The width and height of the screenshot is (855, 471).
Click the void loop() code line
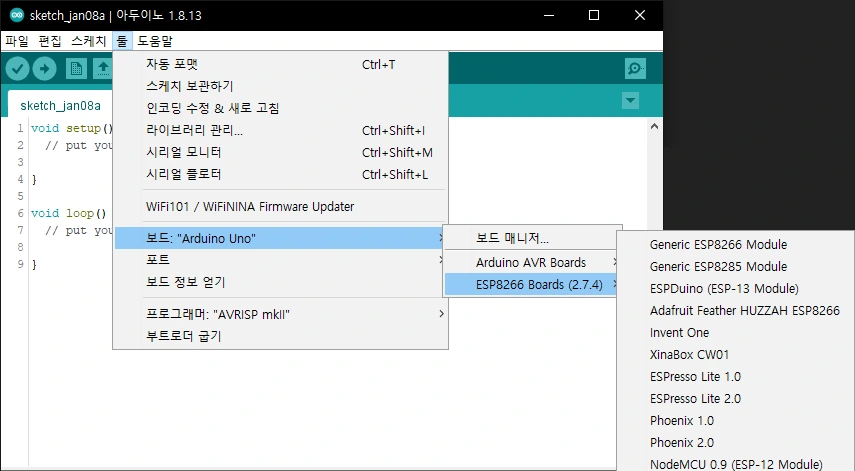pos(69,213)
